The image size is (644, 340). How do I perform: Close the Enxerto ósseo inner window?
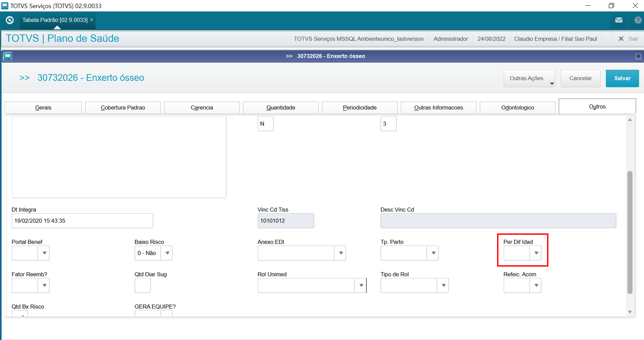pos(638,56)
